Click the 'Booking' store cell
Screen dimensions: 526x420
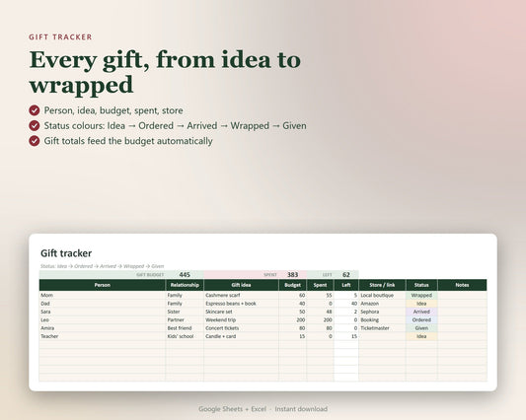[382, 319]
